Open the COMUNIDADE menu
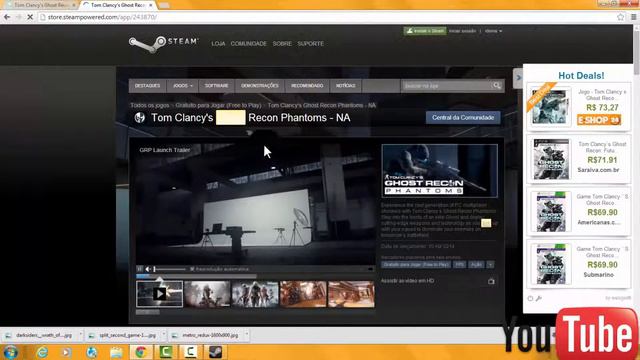The width and height of the screenshot is (640, 360). coord(249,43)
